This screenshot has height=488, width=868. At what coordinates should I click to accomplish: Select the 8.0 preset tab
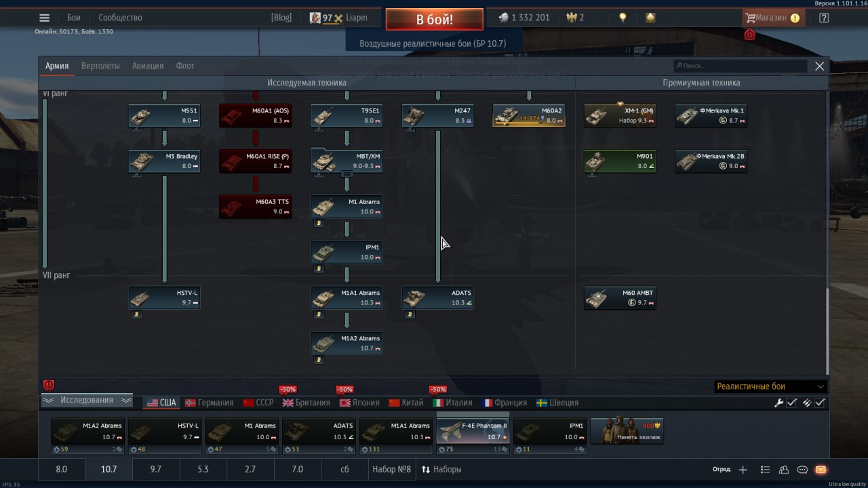click(62, 469)
